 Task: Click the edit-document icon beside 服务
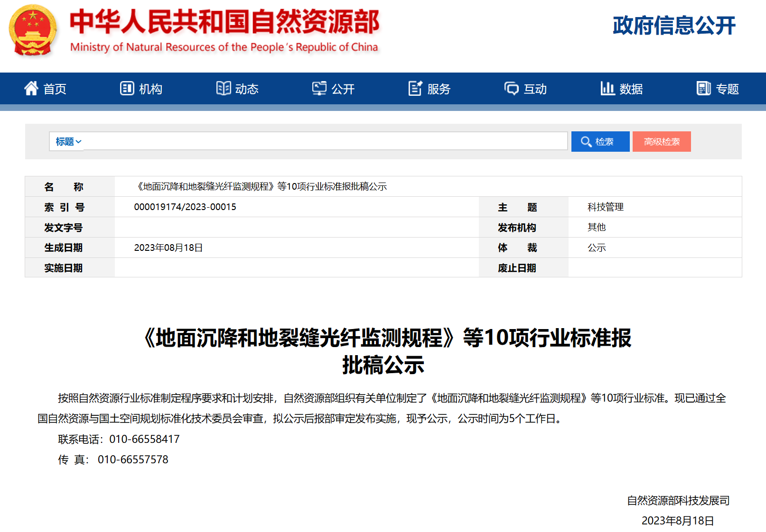[x=415, y=88]
